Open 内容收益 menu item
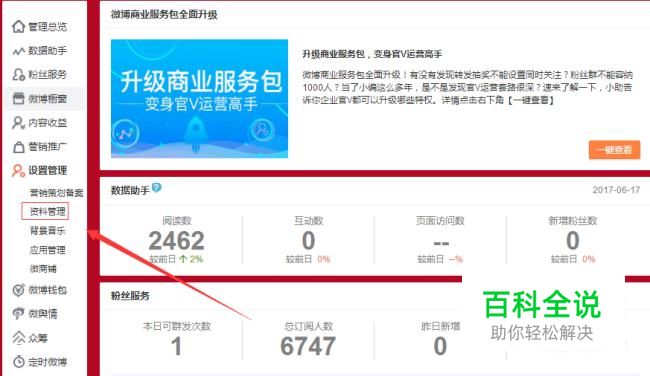The height and width of the screenshot is (376, 650). pyautogui.click(x=47, y=123)
